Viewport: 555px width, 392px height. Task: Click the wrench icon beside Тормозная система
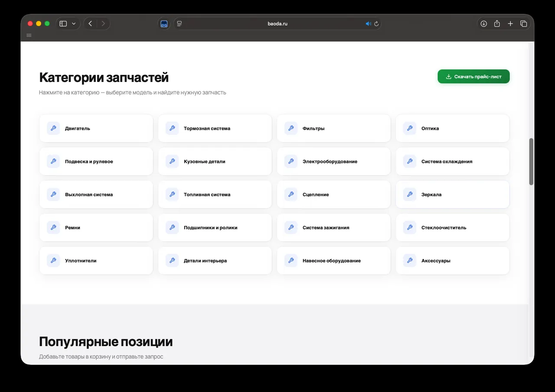172,128
